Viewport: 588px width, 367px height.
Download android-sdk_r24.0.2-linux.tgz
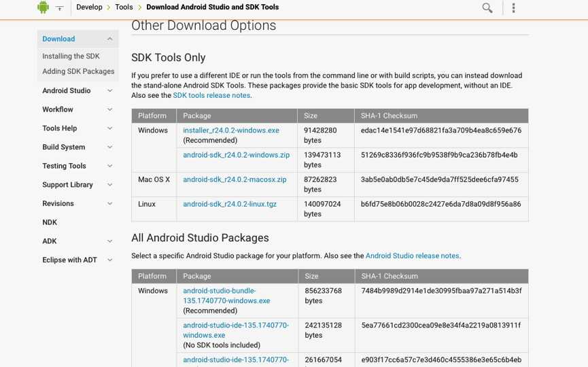[x=230, y=205]
